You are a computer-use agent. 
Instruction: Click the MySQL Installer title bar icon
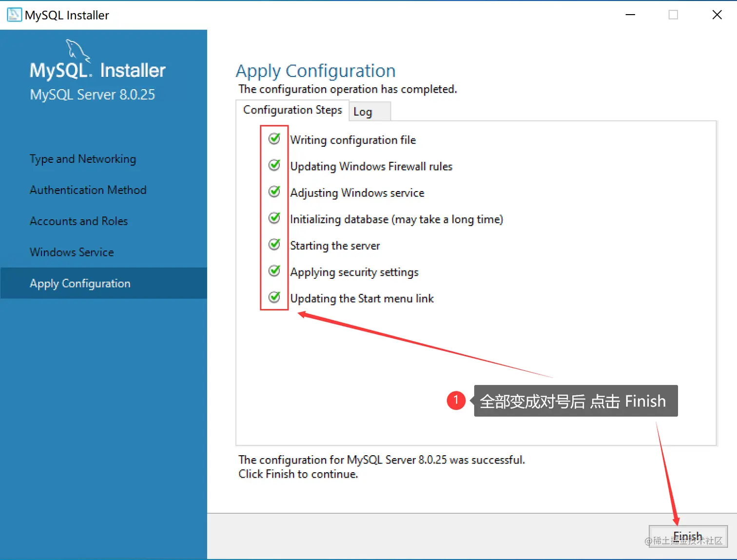coord(14,15)
